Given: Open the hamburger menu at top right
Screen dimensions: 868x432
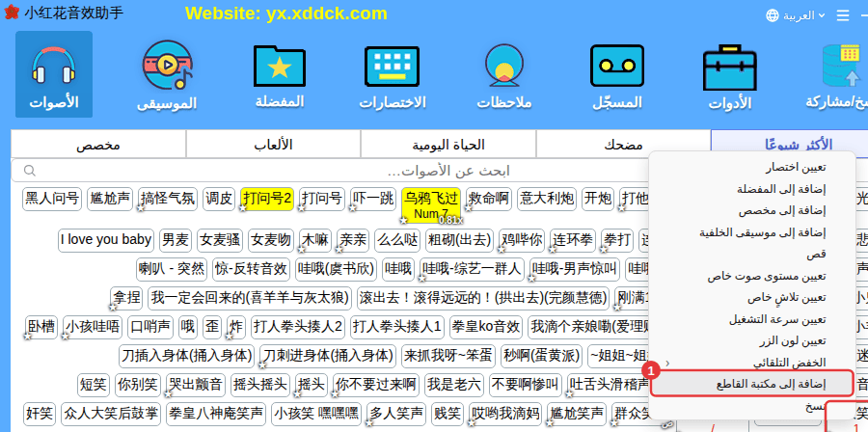Looking at the screenshot, I should tap(843, 15).
